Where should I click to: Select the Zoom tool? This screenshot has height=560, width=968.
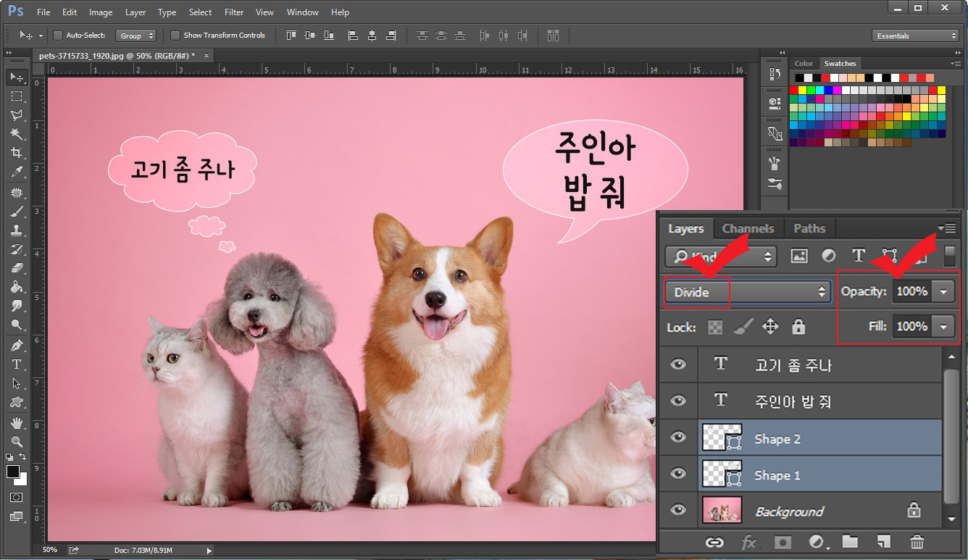[16, 442]
